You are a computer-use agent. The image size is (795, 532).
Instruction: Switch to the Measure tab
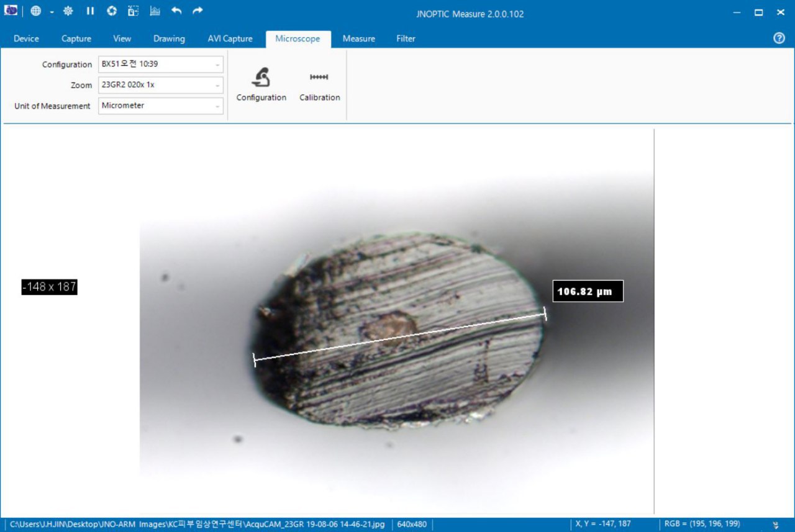(x=358, y=38)
